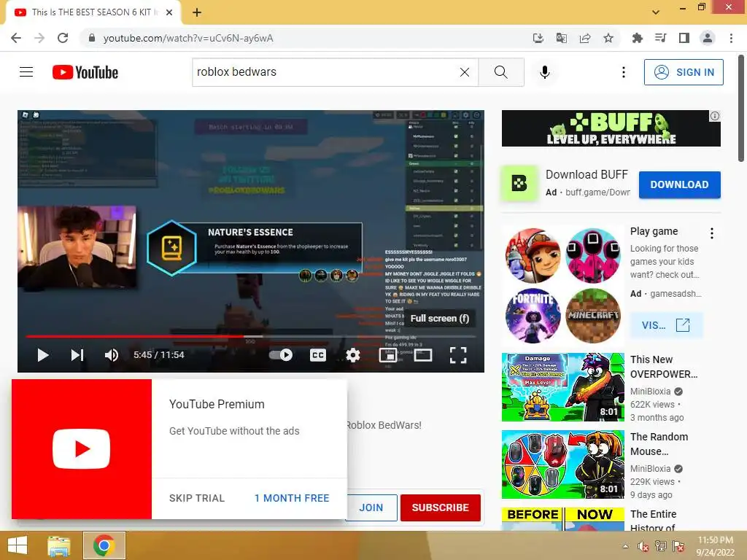
Task: Click the JOIN channel button
Action: pos(371,507)
